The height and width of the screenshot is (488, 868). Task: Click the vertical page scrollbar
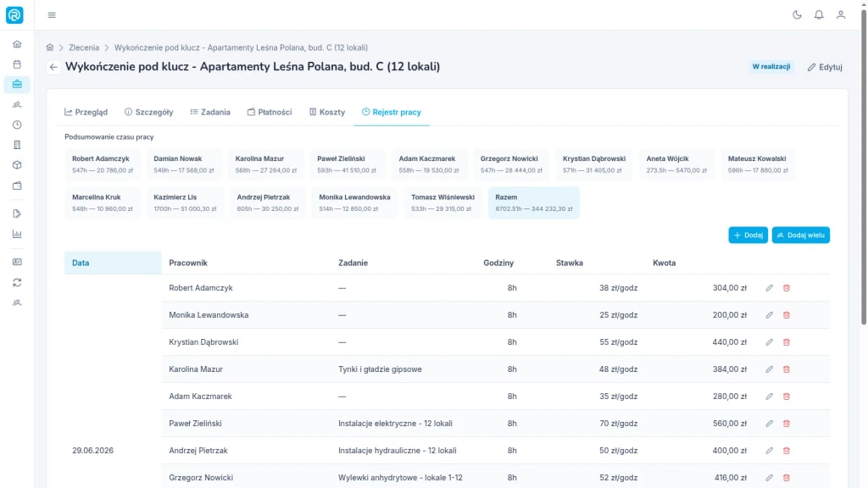point(864,166)
